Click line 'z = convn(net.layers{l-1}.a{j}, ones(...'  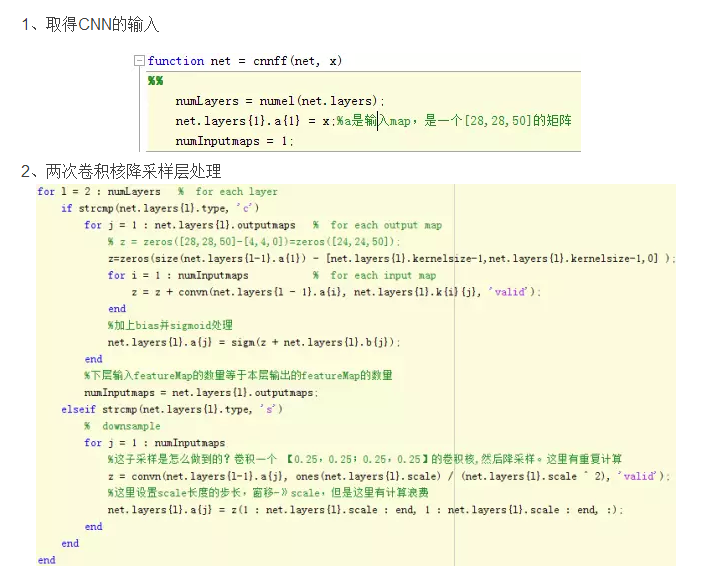coord(389,476)
